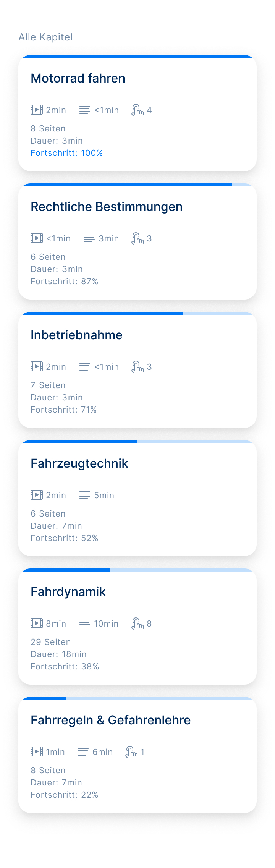Image resolution: width=275 pixels, height=868 pixels.
Task: Select the Fahrdynamik chapter title
Action: 68,592
